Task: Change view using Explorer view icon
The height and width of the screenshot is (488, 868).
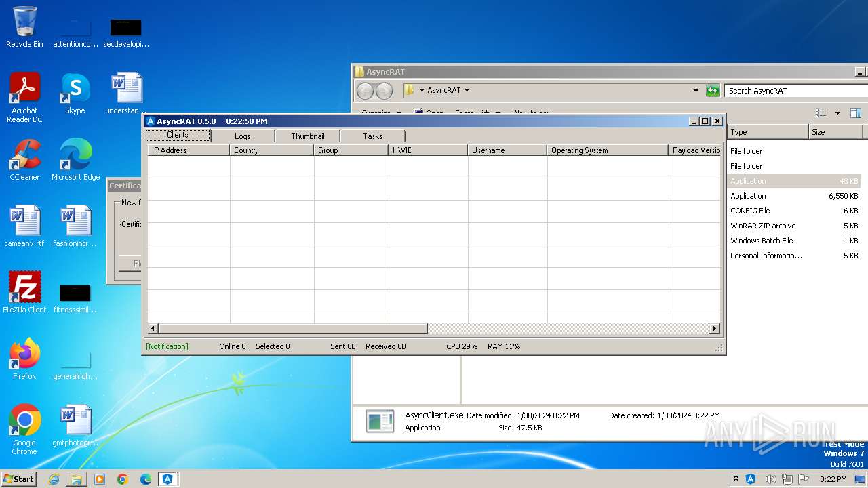Action: 821,113
